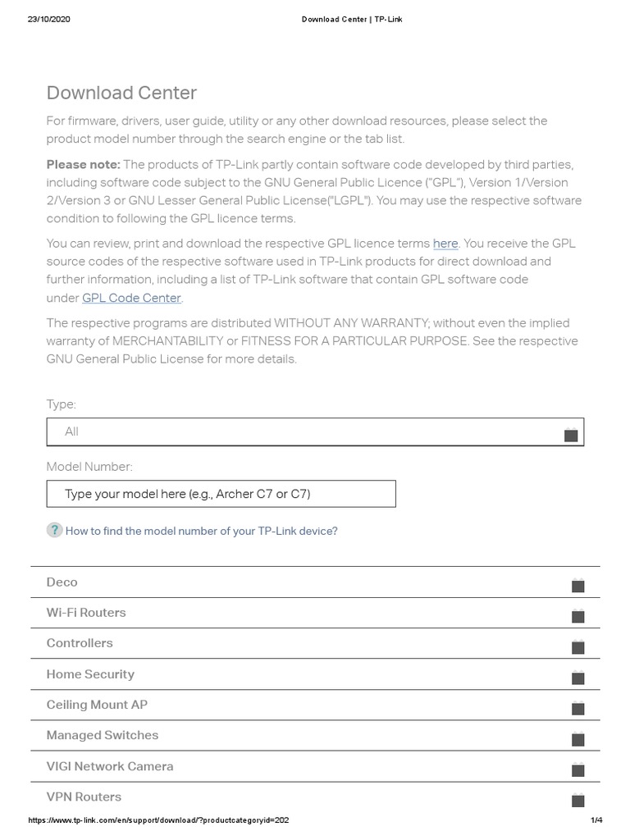The image size is (630, 840).
Task: Open the GPL Code Center link
Action: pyautogui.click(x=131, y=298)
